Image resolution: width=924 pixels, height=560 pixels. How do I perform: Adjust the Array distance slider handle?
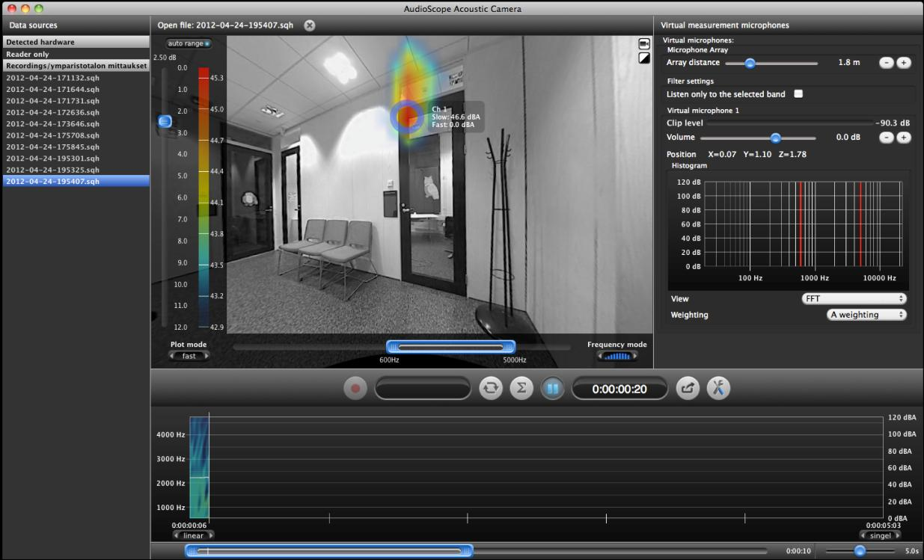coord(750,64)
